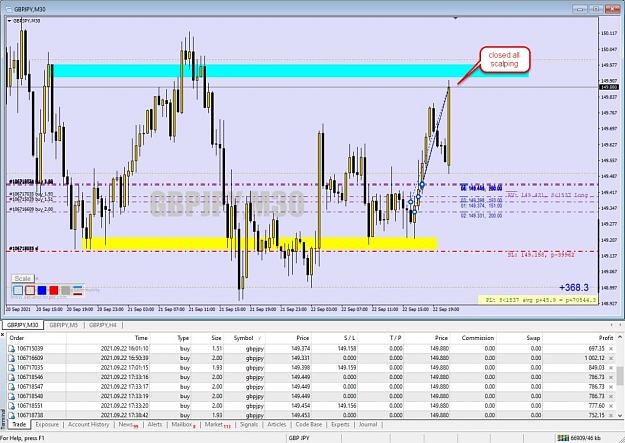Click the document icon of order 106716609
625x443 pixels.
[x=11, y=358]
